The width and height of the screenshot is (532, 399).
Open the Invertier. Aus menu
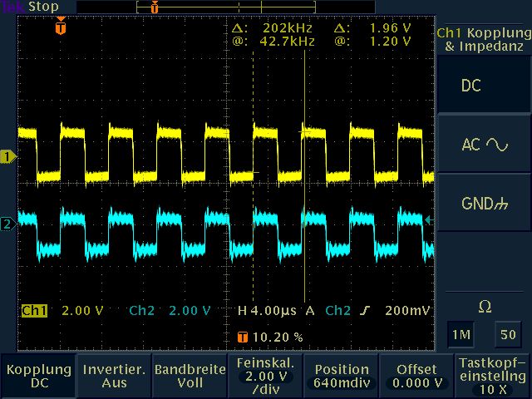click(x=113, y=376)
